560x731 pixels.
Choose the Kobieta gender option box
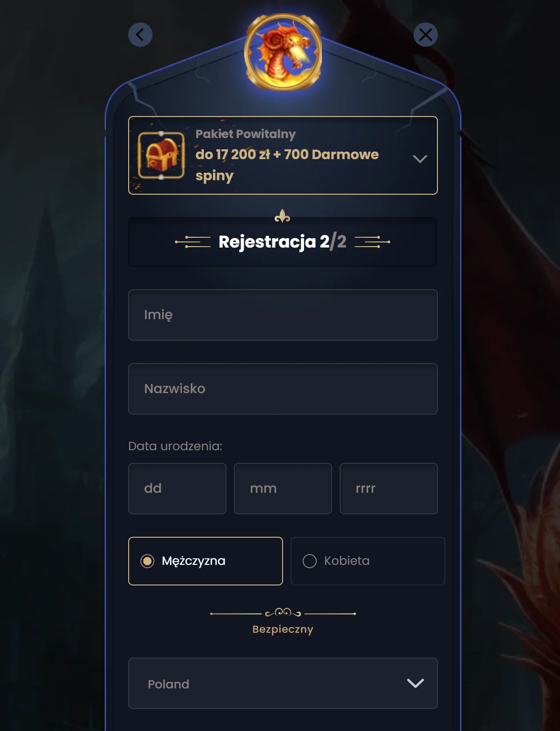(x=368, y=561)
